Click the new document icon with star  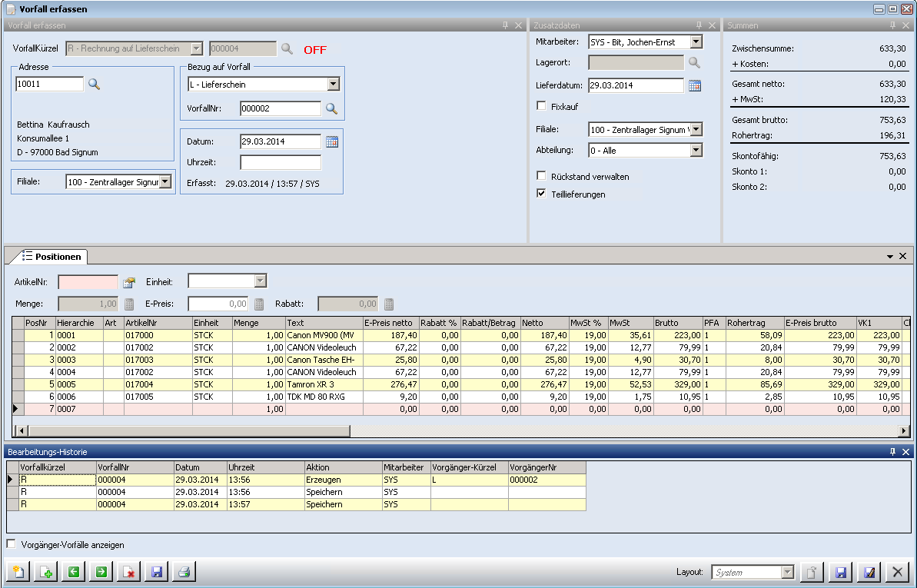point(18,572)
